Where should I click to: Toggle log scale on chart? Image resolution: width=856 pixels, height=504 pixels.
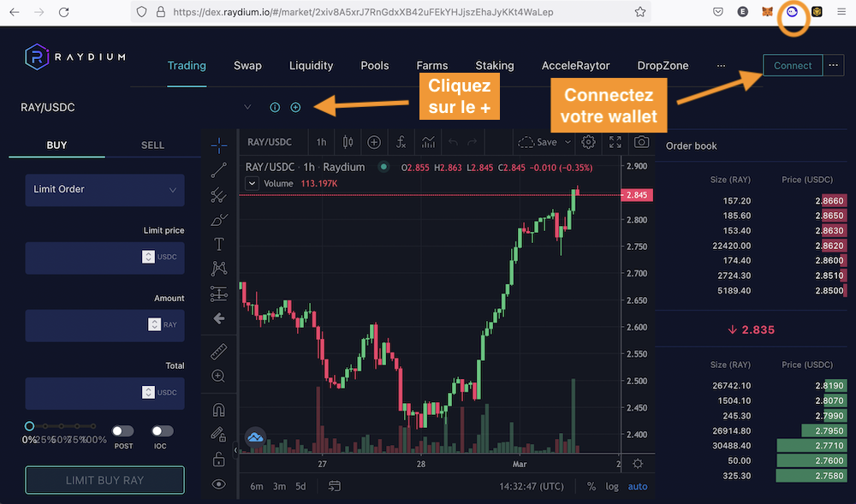coord(612,486)
